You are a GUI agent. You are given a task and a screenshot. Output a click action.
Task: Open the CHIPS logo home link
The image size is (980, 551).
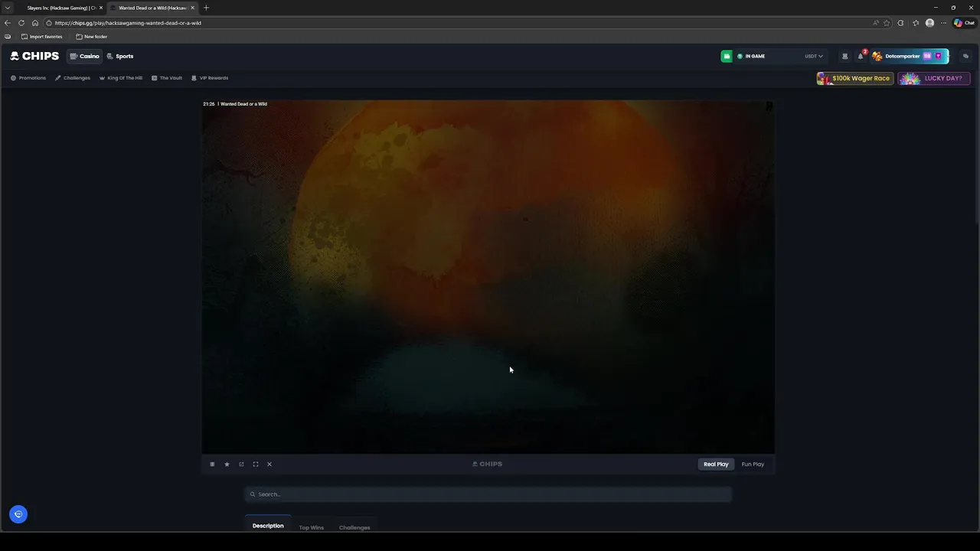point(34,56)
